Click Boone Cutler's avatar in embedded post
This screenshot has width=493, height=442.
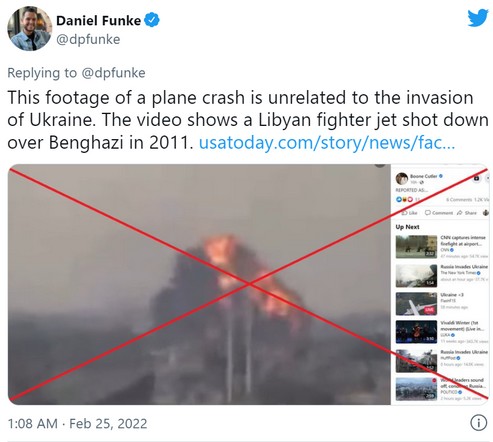coord(402,179)
